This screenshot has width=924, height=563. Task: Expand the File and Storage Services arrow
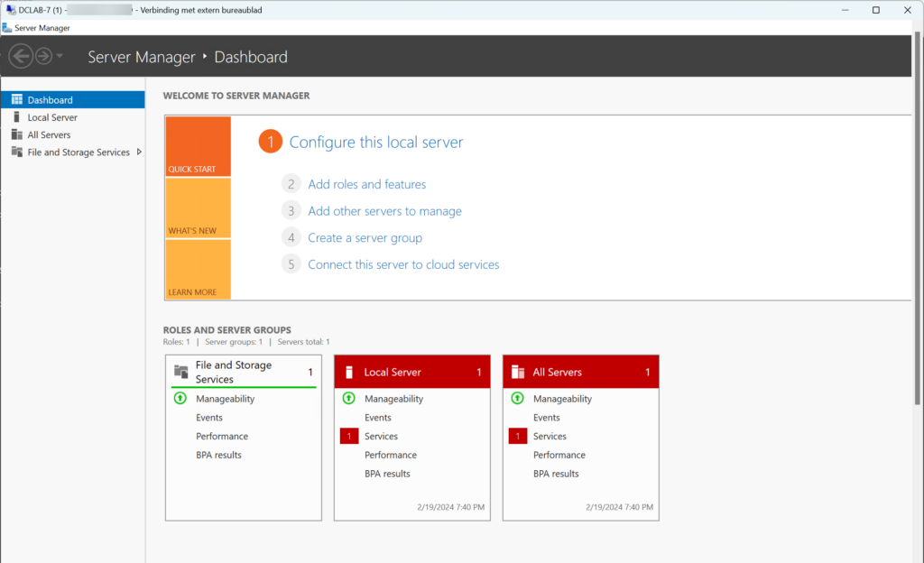pos(139,152)
